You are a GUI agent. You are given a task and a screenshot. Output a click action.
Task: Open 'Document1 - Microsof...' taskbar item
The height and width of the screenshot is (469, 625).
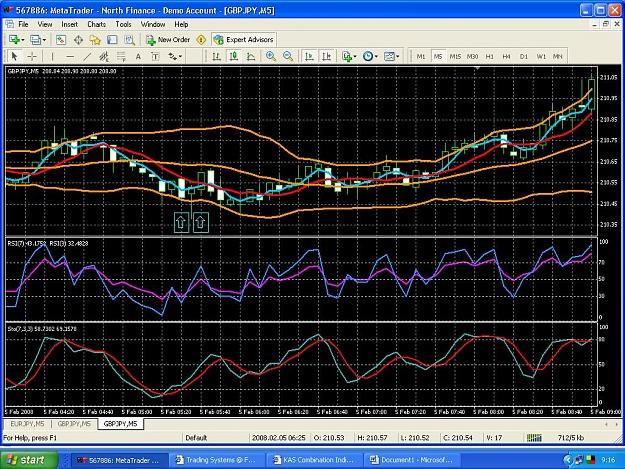point(412,460)
